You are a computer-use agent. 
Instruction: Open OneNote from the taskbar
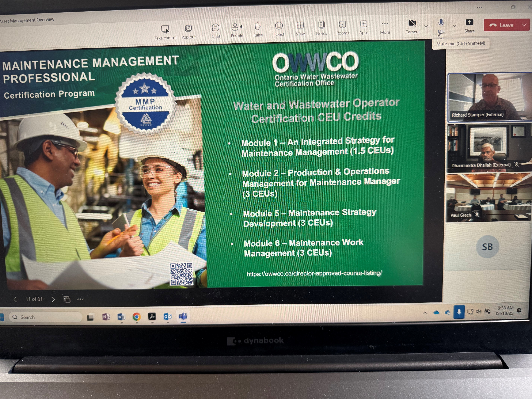tap(106, 317)
